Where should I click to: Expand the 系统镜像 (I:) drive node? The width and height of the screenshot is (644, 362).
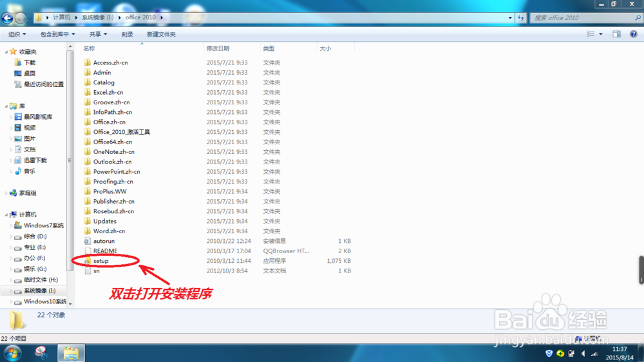11,291
